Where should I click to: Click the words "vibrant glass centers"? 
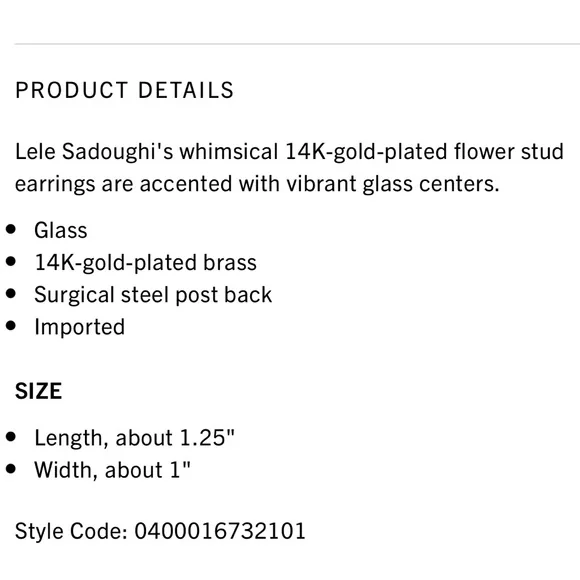[393, 184]
